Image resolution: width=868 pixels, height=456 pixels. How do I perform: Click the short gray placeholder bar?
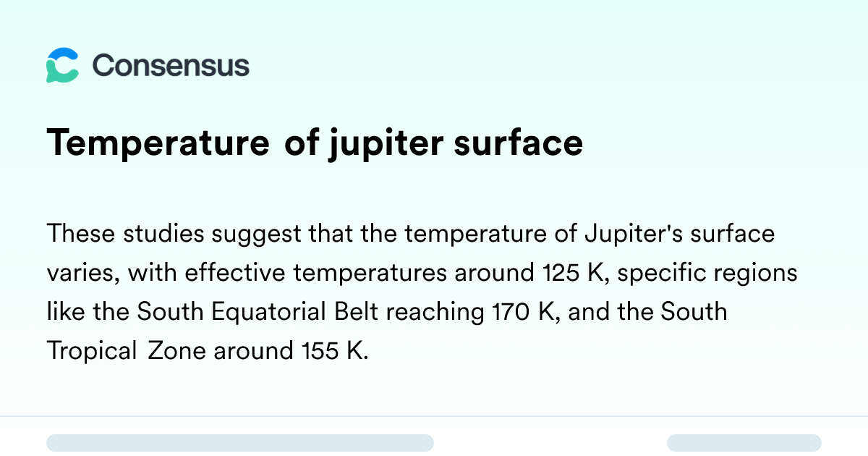[x=744, y=443]
